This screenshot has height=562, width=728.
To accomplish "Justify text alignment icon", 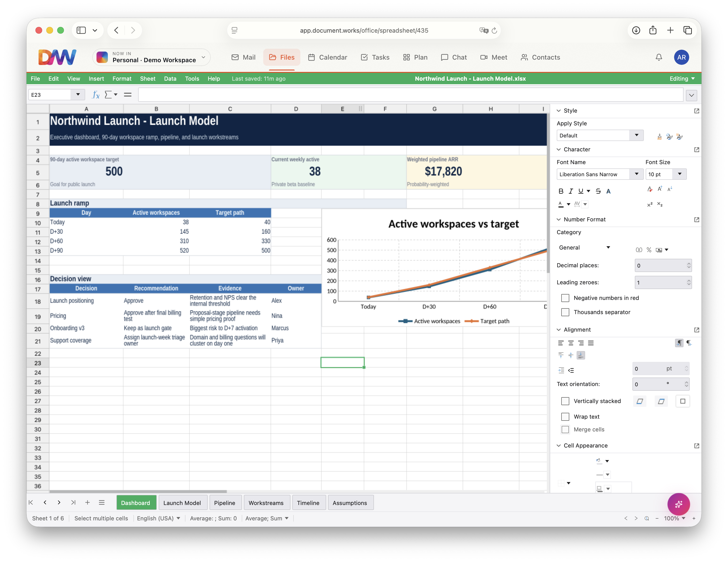I will (x=591, y=343).
